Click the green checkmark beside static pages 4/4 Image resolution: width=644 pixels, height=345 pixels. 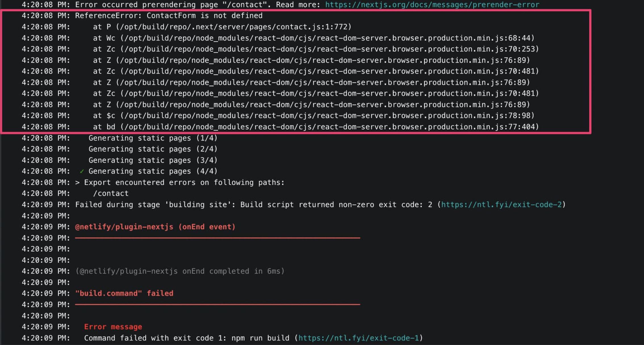pos(82,171)
